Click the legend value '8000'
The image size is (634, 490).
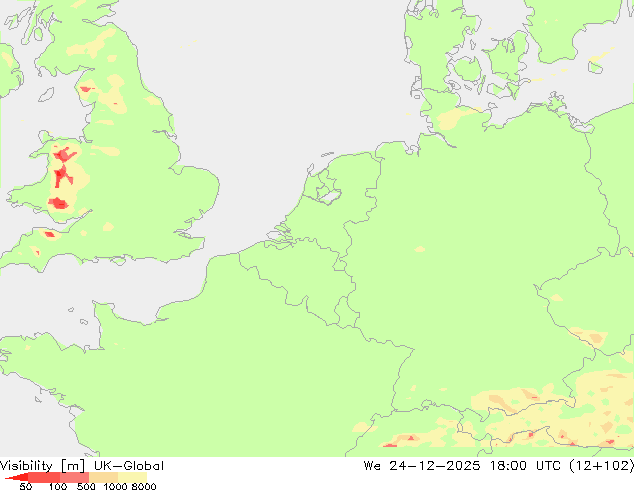(x=144, y=486)
